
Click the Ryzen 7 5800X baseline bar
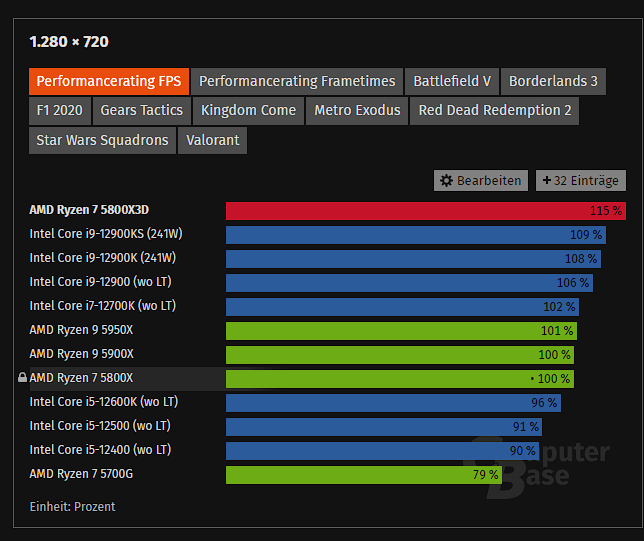coord(400,379)
